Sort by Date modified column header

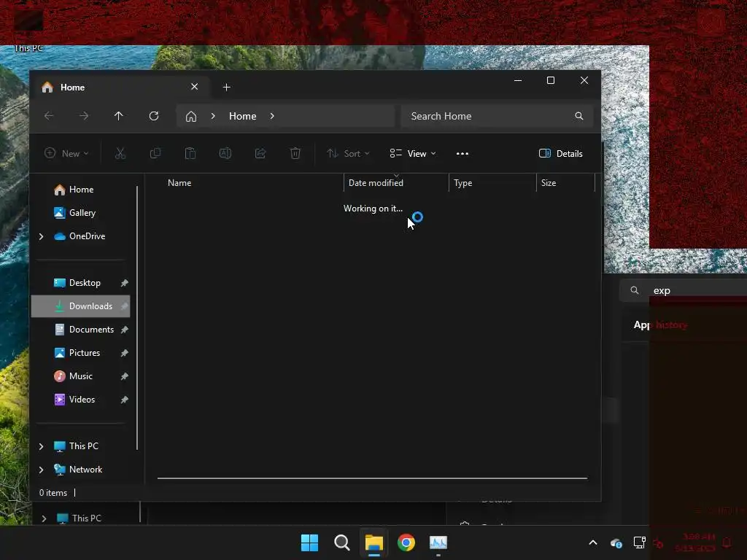[x=376, y=183]
